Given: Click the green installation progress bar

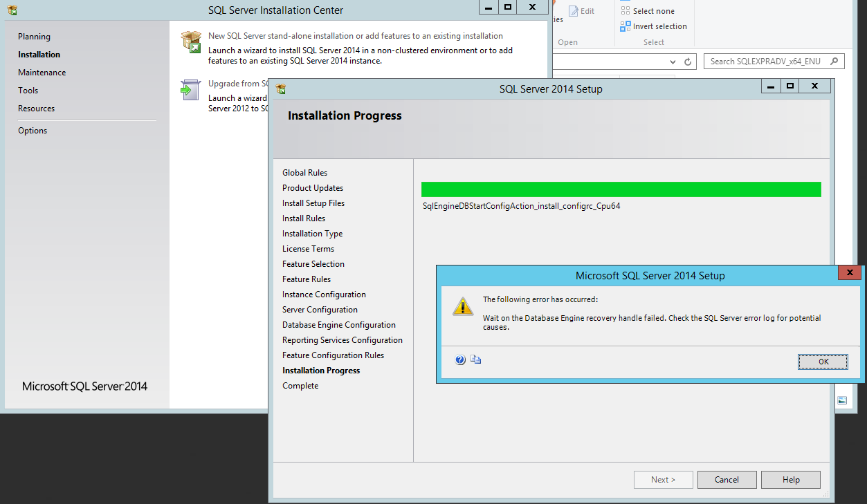Looking at the screenshot, I should (x=621, y=189).
